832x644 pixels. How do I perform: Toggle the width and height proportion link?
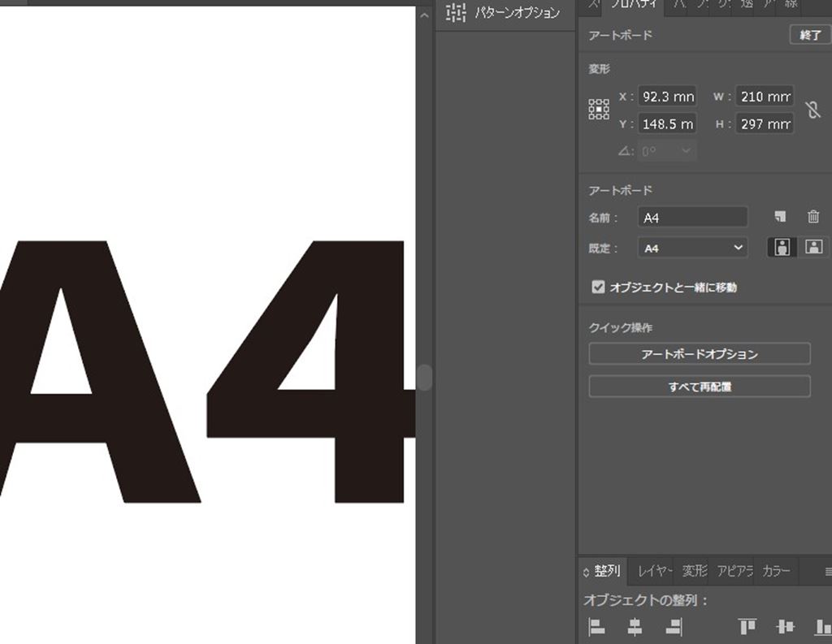812,110
